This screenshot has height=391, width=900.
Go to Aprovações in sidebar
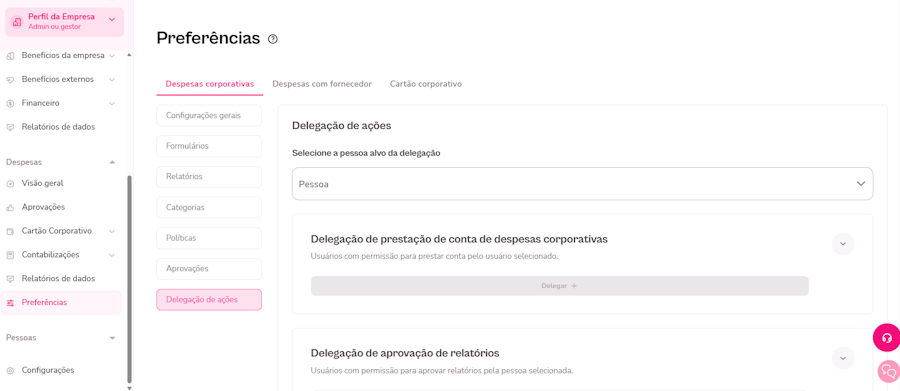coord(44,207)
